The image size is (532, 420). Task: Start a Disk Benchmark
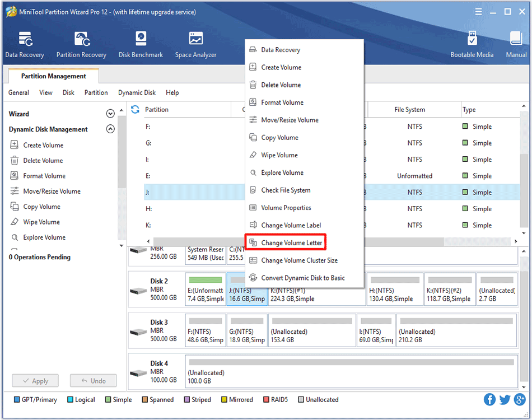(x=141, y=45)
